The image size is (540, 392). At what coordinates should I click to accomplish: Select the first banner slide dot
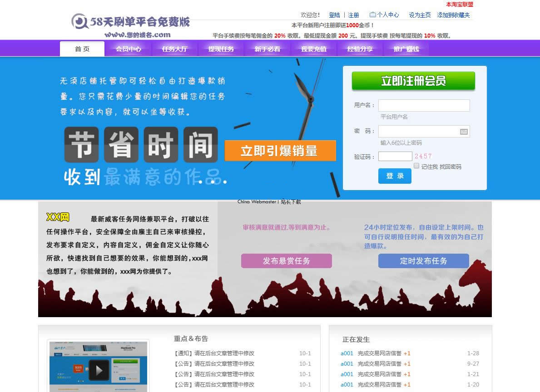(200, 182)
